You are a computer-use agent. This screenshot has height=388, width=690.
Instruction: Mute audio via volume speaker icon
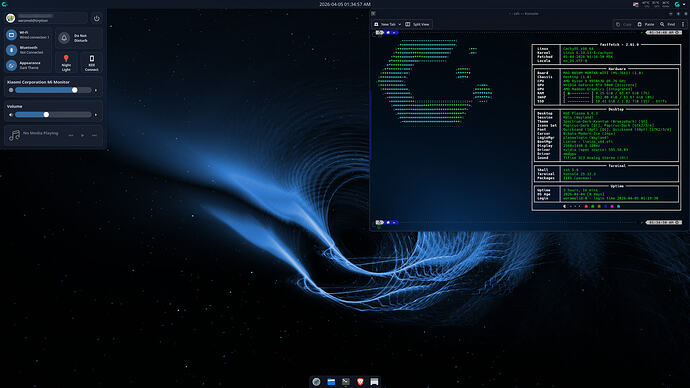pyautogui.click(x=11, y=115)
